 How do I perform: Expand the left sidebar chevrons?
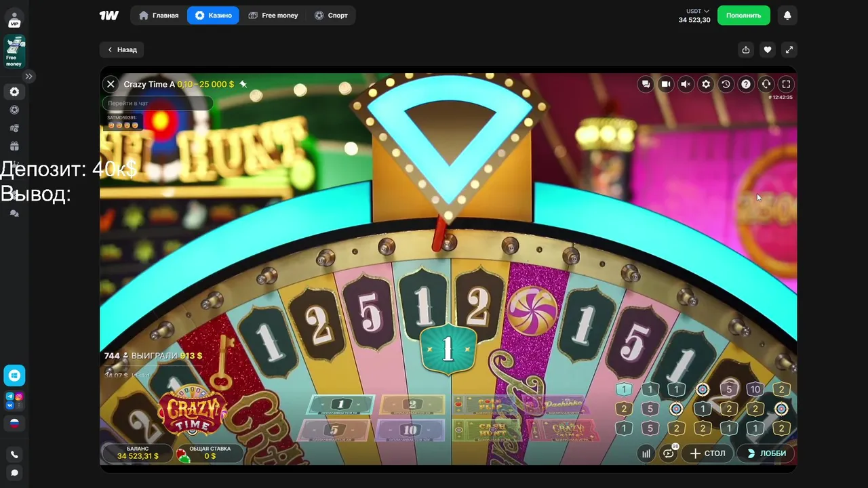click(x=28, y=77)
